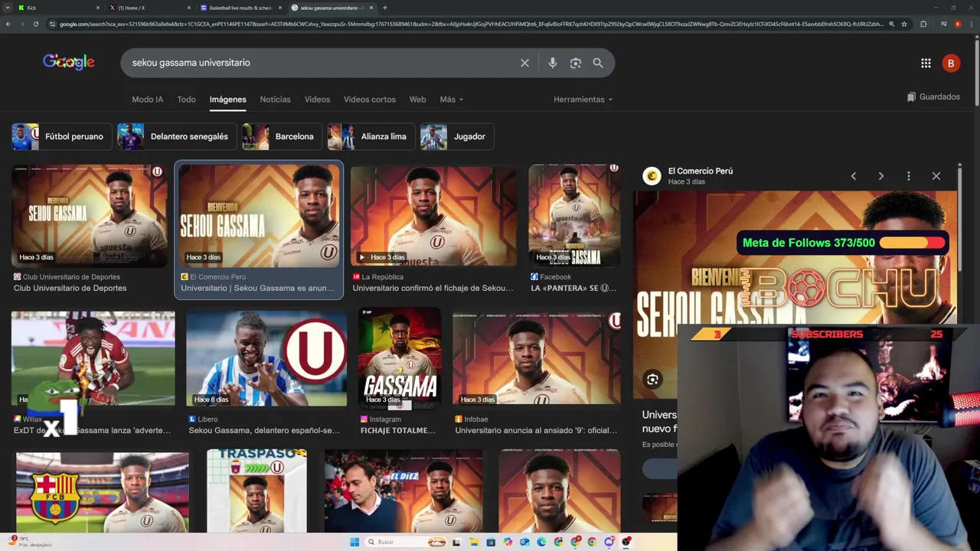Show previous image in preview panel
This screenshot has width=980, height=551.
854,176
